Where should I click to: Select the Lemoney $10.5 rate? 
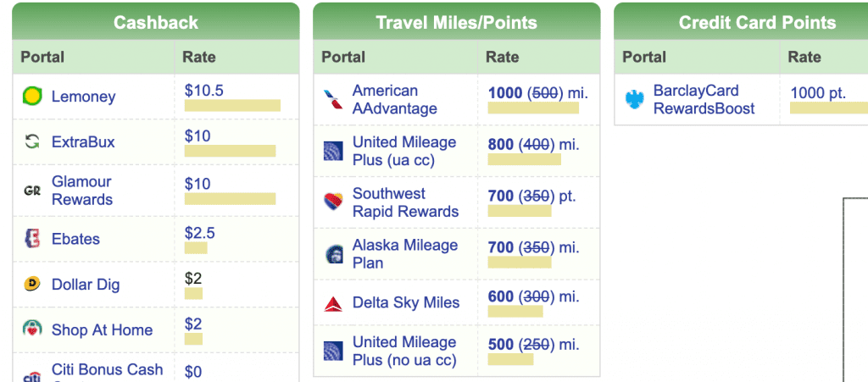(203, 91)
